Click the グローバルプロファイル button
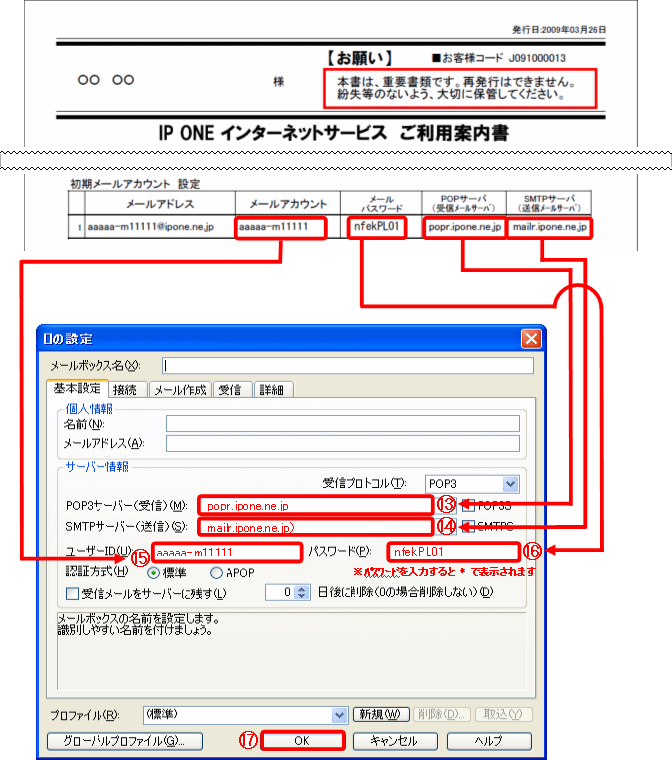Viewport: 672px width, 760px height. click(x=124, y=741)
